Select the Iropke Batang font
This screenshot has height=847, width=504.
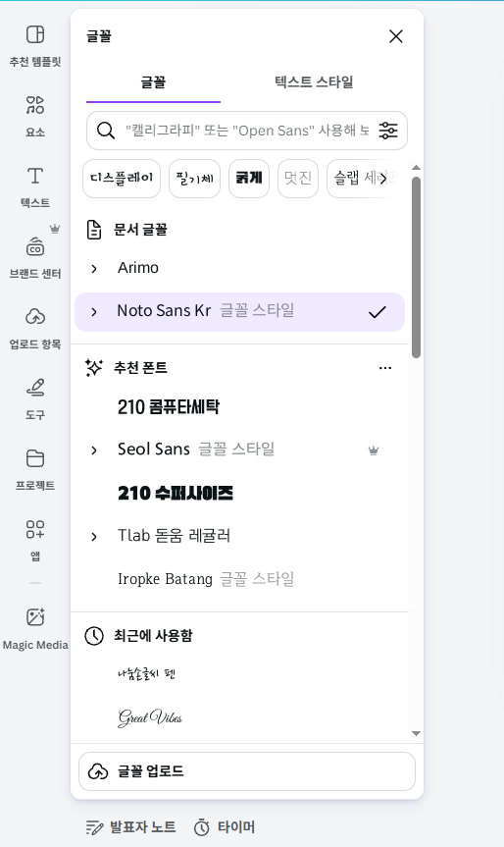click(165, 579)
